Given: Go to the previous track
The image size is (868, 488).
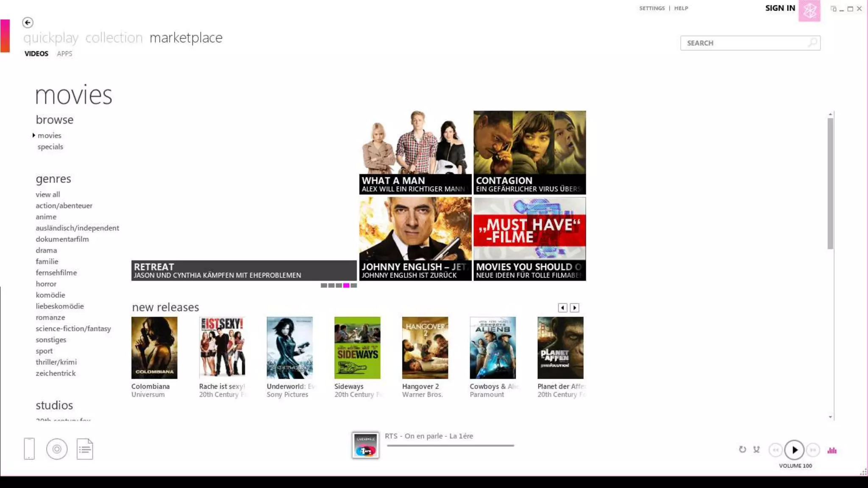Looking at the screenshot, I should 776,450.
